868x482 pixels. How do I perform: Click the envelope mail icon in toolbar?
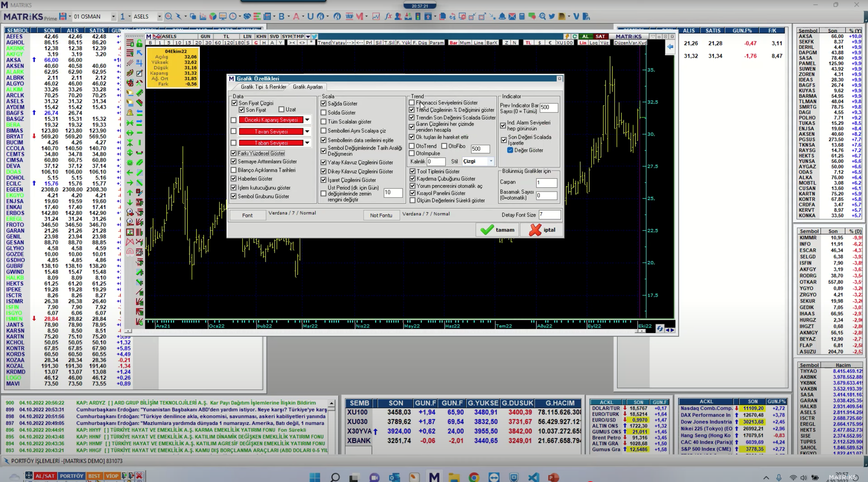[x=512, y=16]
